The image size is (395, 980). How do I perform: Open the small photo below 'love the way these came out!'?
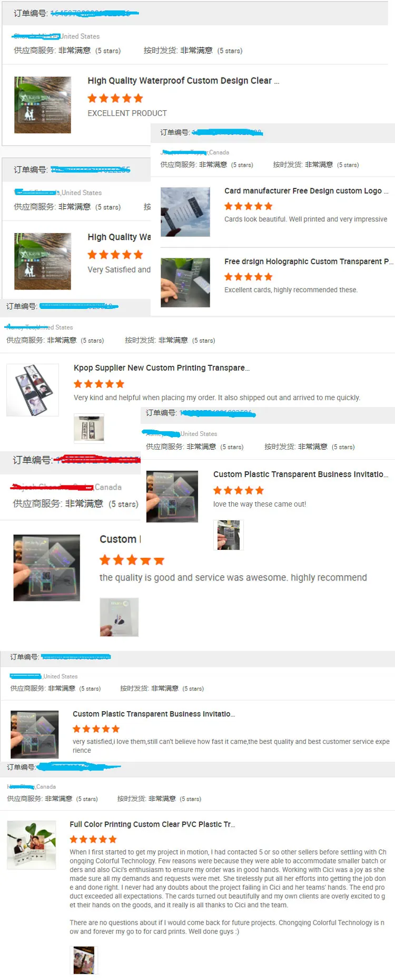coord(229,535)
